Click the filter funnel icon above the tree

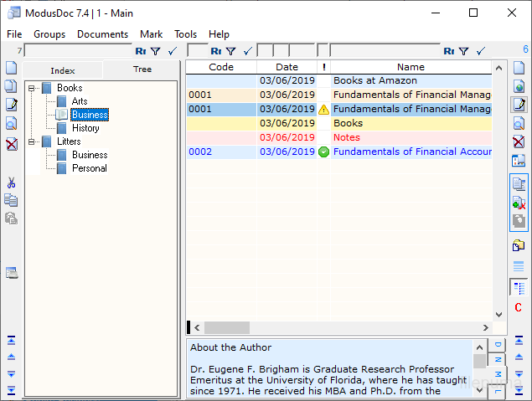coord(155,51)
